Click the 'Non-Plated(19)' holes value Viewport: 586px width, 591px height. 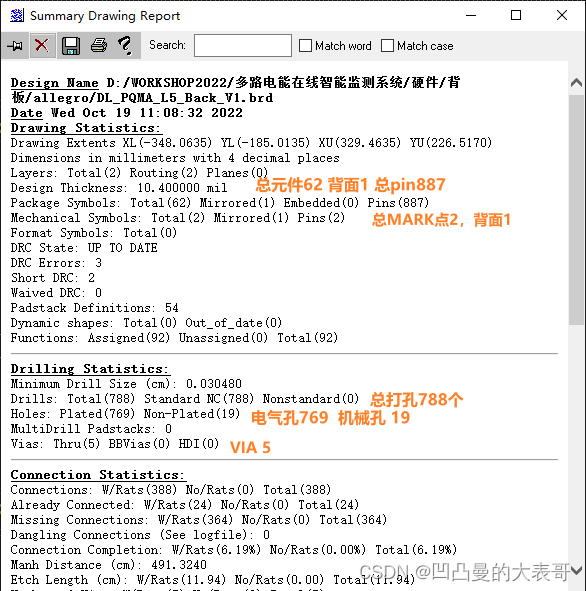click(x=192, y=414)
